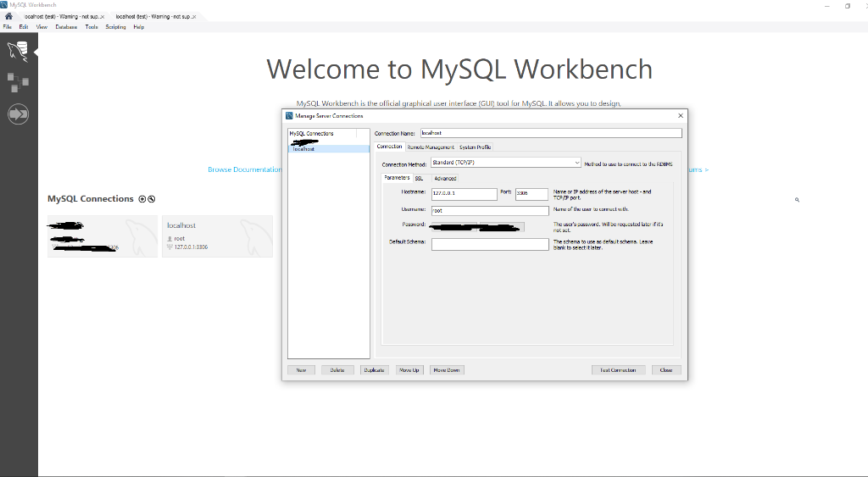This screenshot has height=477, width=868.
Task: Click the Method to use to connect description
Action: click(628, 164)
